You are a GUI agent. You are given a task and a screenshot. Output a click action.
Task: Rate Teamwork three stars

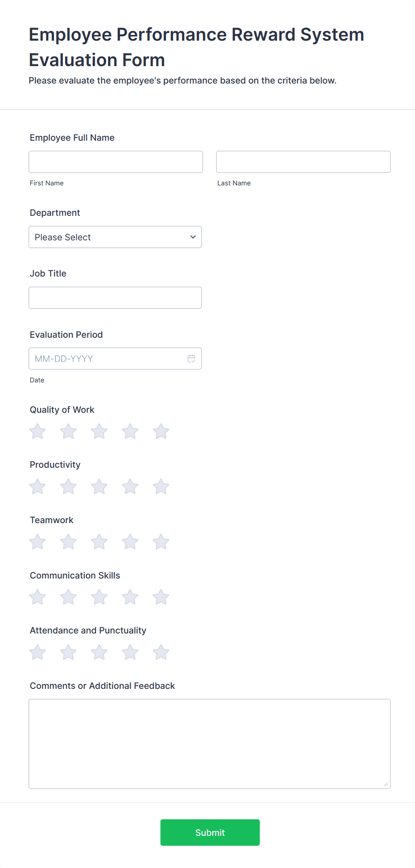[x=99, y=541]
